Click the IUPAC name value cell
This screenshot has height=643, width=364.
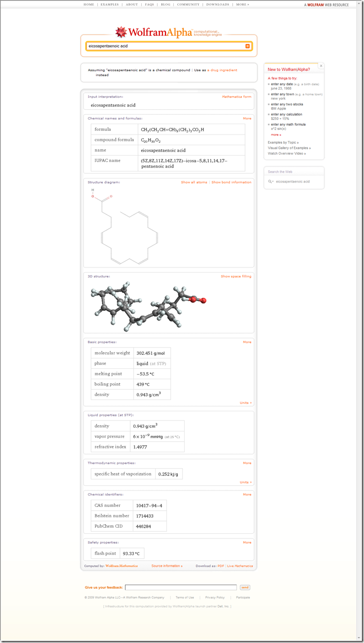click(x=192, y=163)
